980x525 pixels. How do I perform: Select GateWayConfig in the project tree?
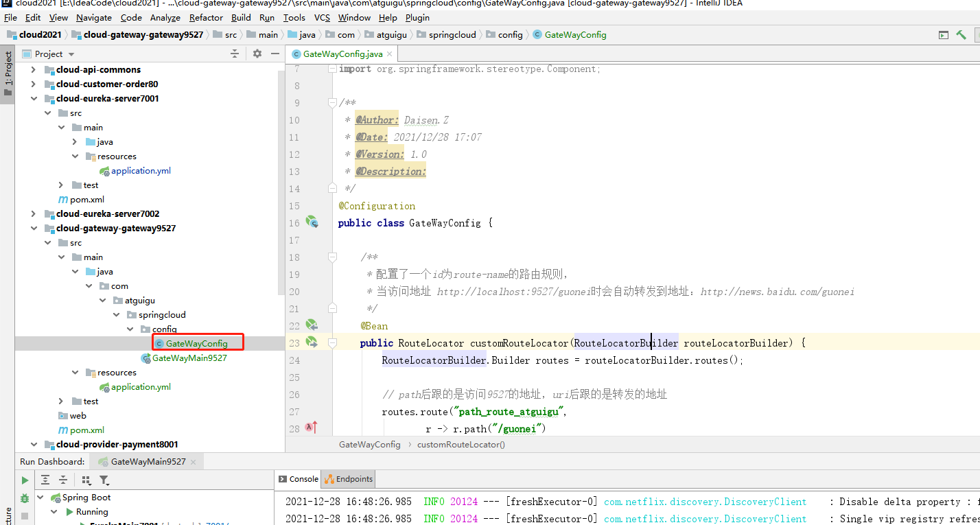point(196,343)
